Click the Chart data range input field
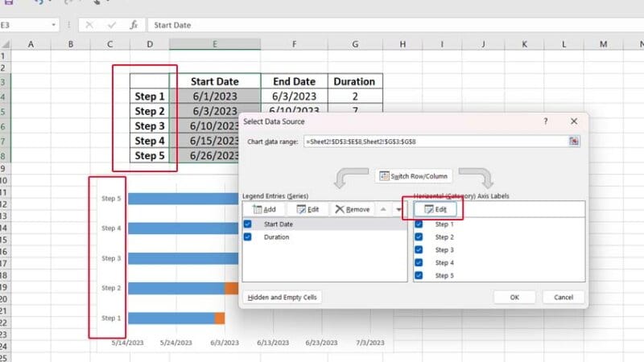This screenshot has width=644, height=362. [436, 142]
